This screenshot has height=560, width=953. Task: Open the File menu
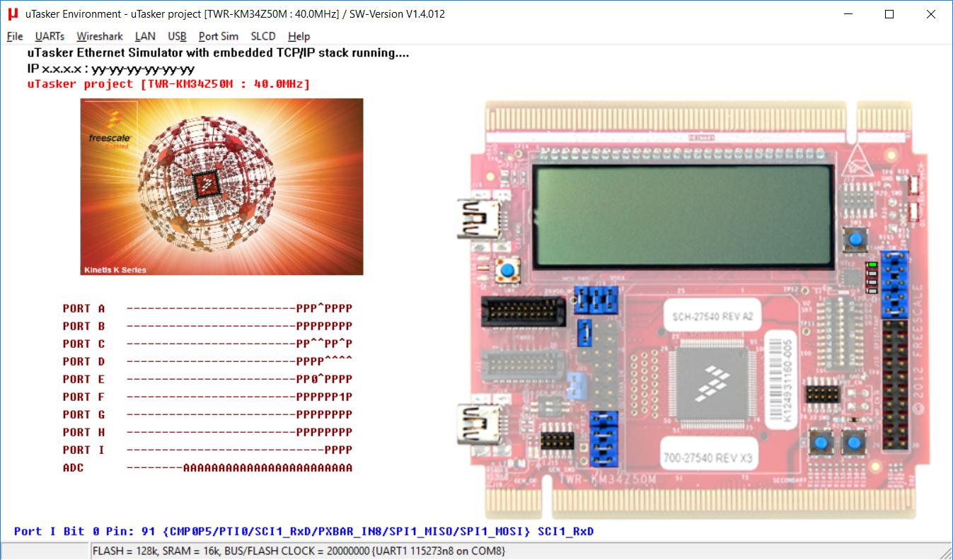tap(15, 36)
